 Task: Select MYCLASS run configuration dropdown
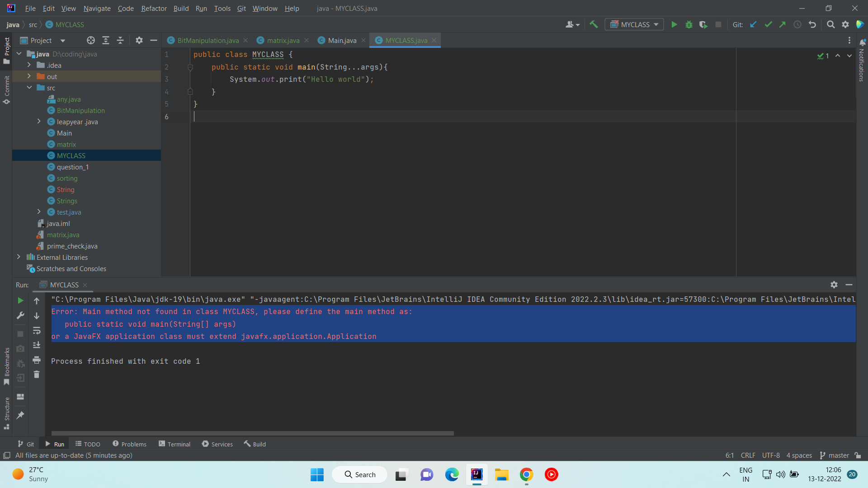(634, 24)
